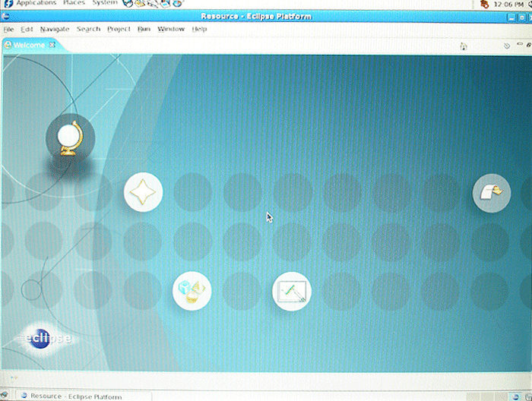Click the customize page icon beside minimize

click(x=507, y=46)
